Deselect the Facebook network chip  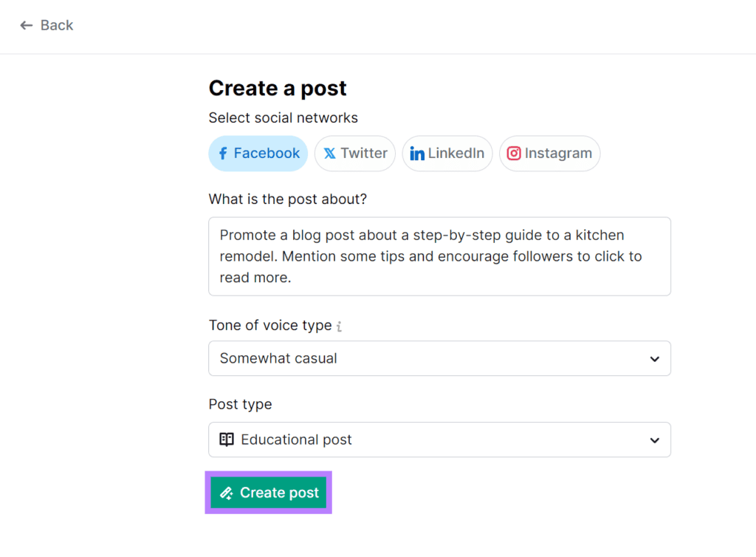(x=258, y=154)
